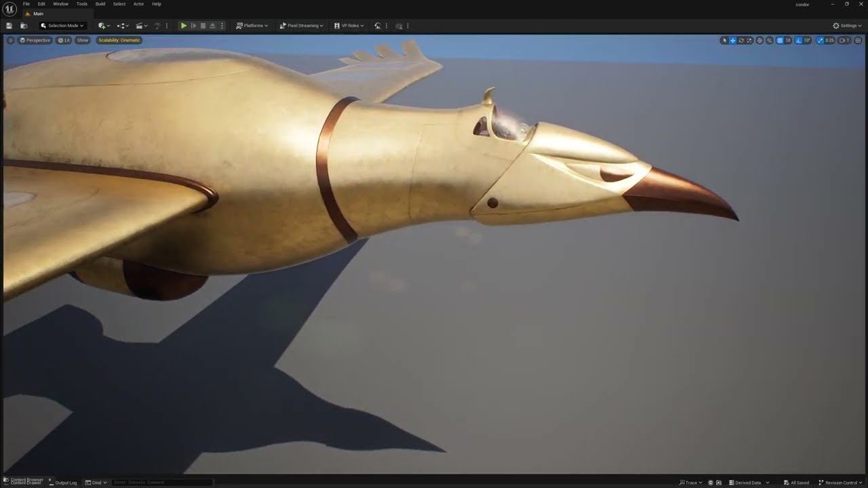The image size is (868, 488).
Task: Change the Perspective view type
Action: 35,40
